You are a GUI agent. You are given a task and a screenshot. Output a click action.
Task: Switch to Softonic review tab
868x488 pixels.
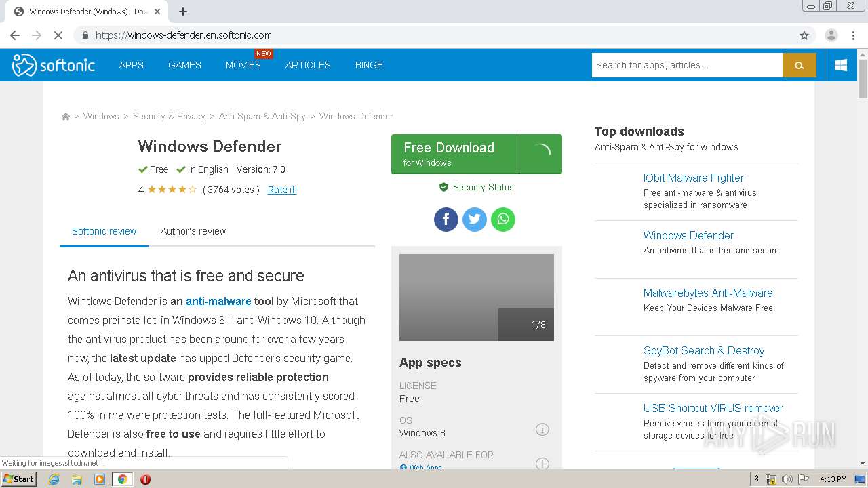[x=104, y=231]
